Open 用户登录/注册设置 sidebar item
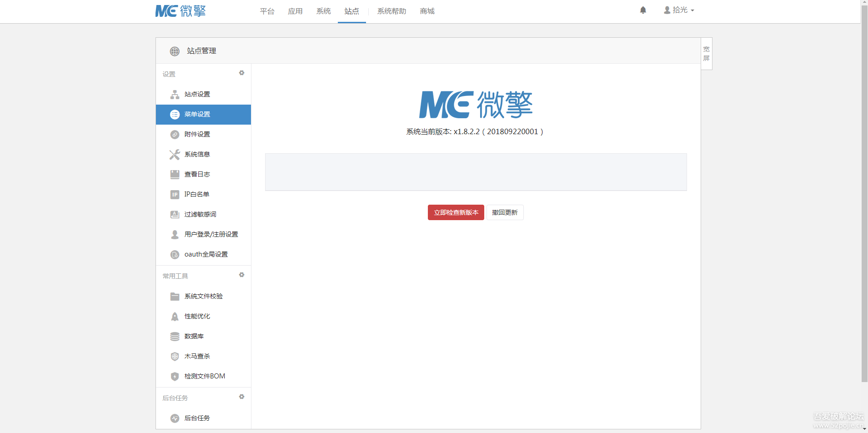The height and width of the screenshot is (433, 868). pyautogui.click(x=203, y=235)
